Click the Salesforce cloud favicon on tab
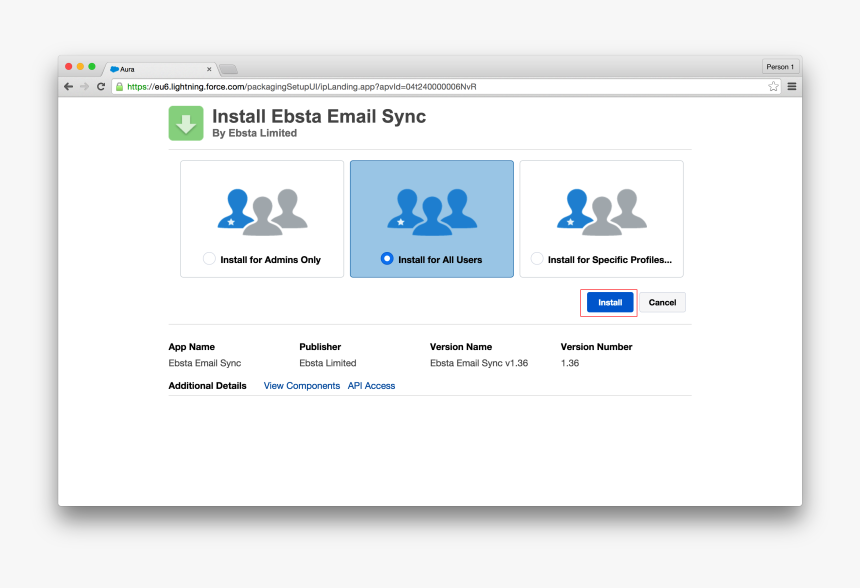This screenshot has width=860, height=588. [115, 69]
